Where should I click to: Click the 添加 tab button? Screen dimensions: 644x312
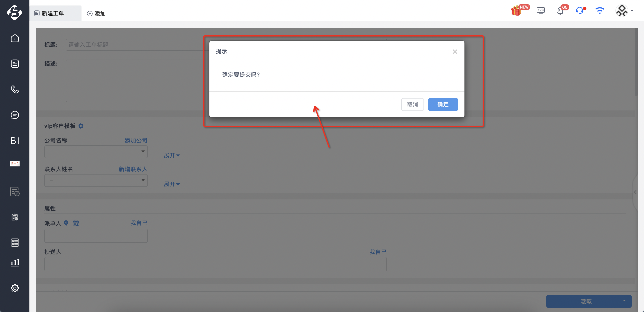pos(96,13)
